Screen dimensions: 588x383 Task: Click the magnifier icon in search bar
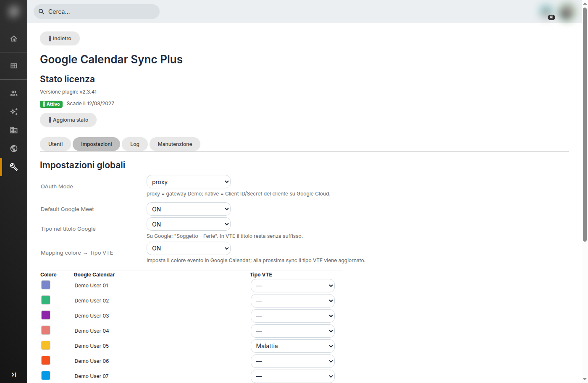42,12
